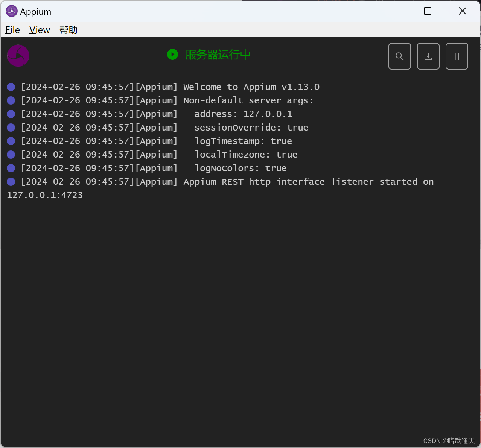
Task: Click info icon on the localTimezone line
Action: click(11, 155)
